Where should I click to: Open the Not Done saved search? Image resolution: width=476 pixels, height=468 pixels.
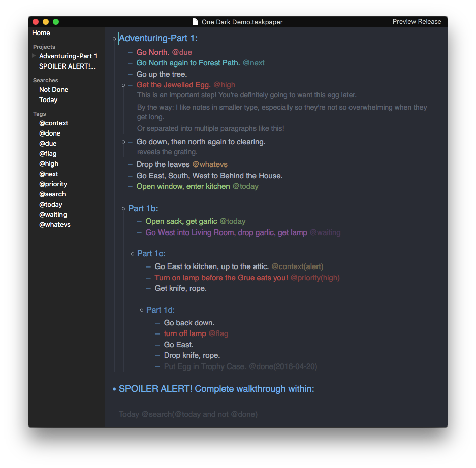point(53,90)
